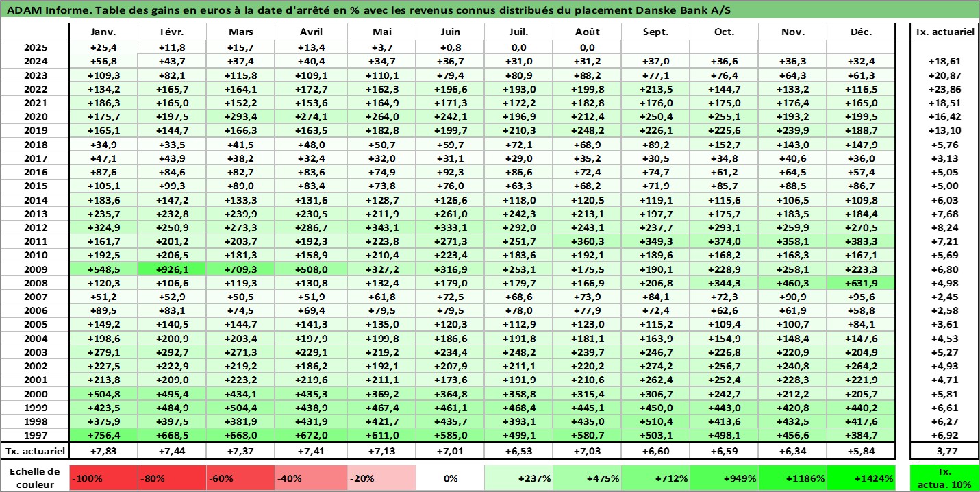Select the '+25,4' cell for Janv. 2025
The width and height of the screenshot is (980, 492).
104,48
